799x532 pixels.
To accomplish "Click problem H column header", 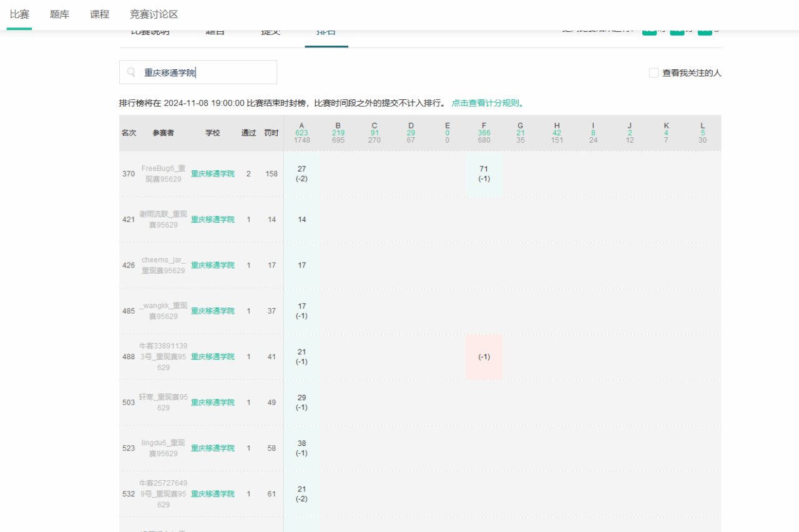I will pos(557,125).
